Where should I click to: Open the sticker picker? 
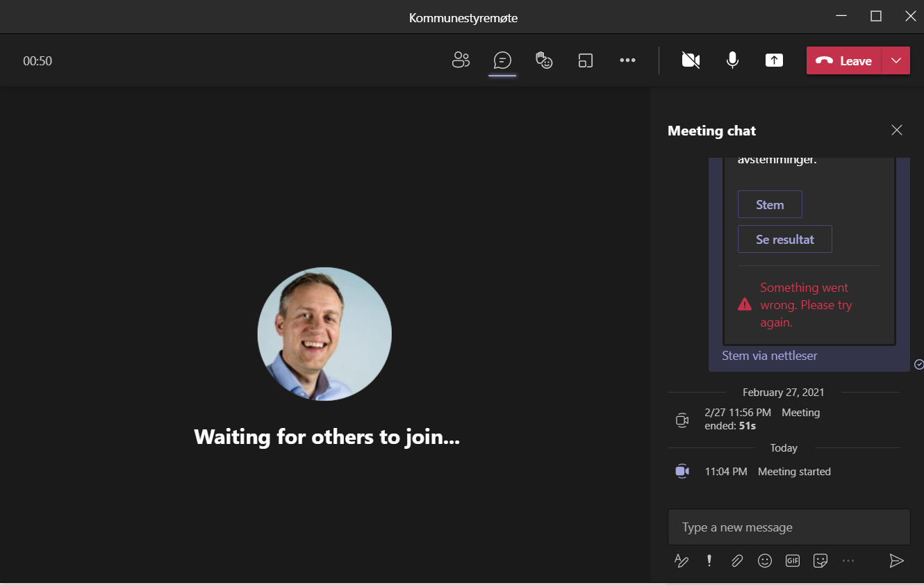tap(820, 561)
